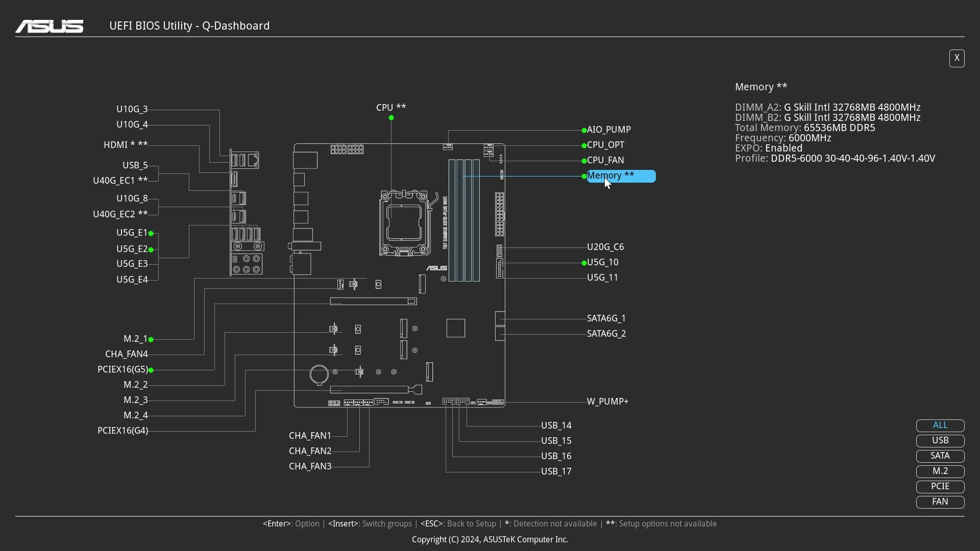Select AIO_PUMP header label

608,130
